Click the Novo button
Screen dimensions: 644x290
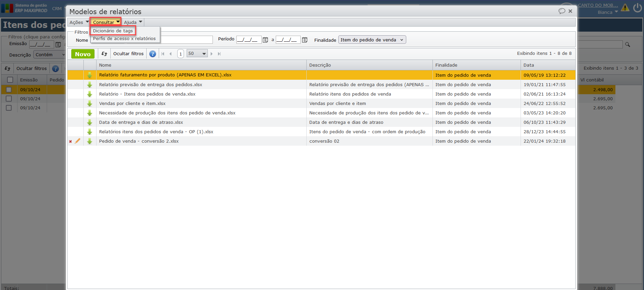tap(83, 54)
